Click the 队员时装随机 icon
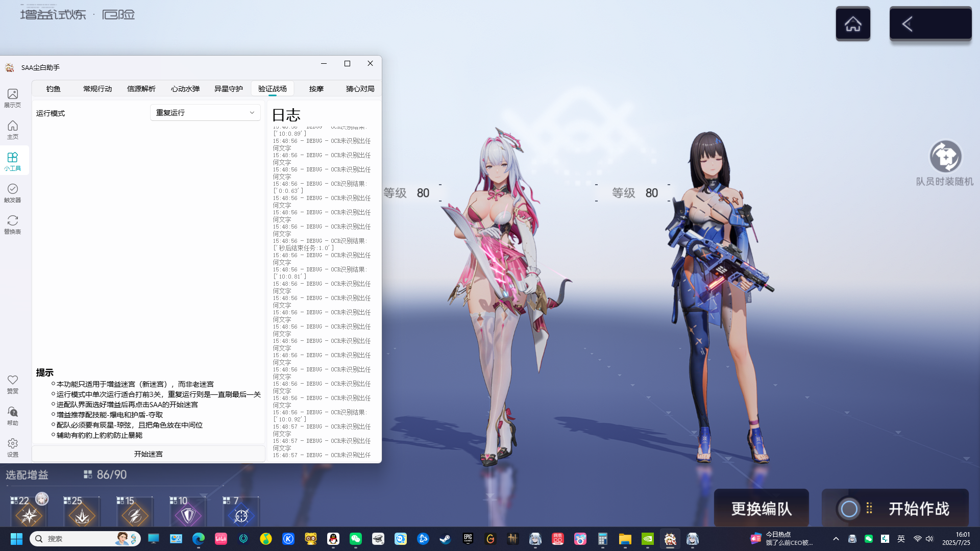Screen dimensions: 980x551 point(945,157)
